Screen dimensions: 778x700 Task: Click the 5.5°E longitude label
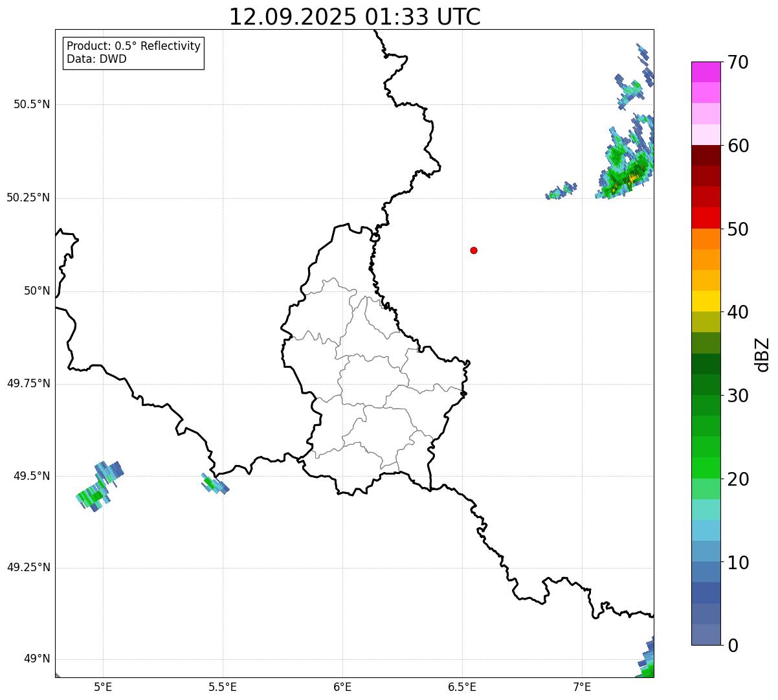[x=223, y=686]
